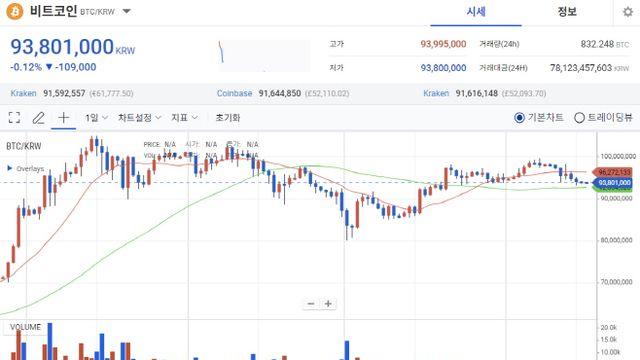The width and height of the screenshot is (640, 360).
Task: Open the 차트설정 dropdown
Action: coord(140,118)
